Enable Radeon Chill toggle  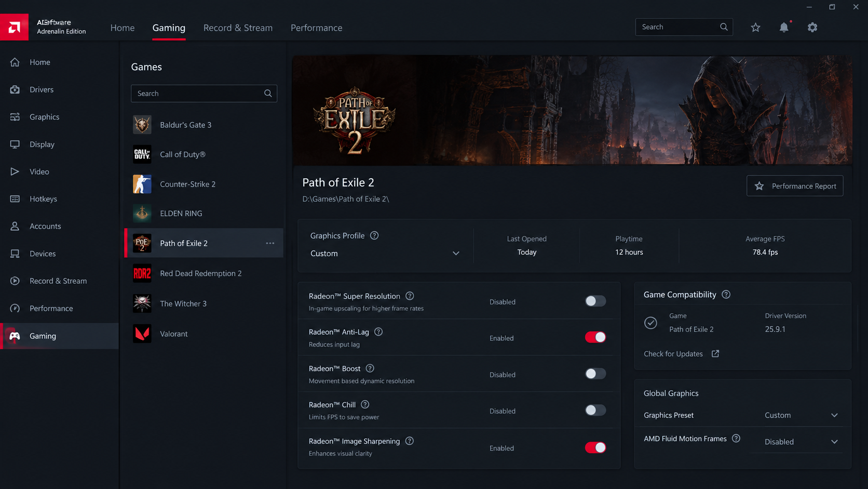click(x=595, y=410)
